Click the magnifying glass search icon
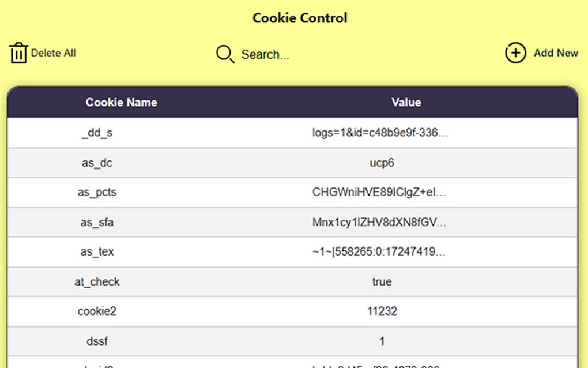The image size is (588, 368). click(x=225, y=54)
